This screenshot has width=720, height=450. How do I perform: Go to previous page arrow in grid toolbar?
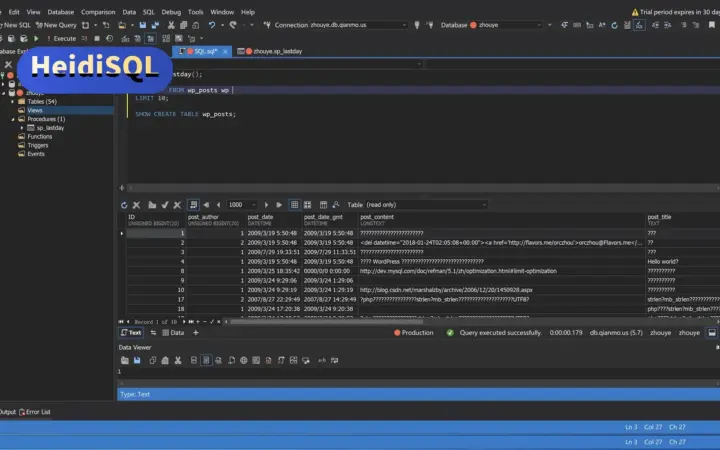coord(219,205)
